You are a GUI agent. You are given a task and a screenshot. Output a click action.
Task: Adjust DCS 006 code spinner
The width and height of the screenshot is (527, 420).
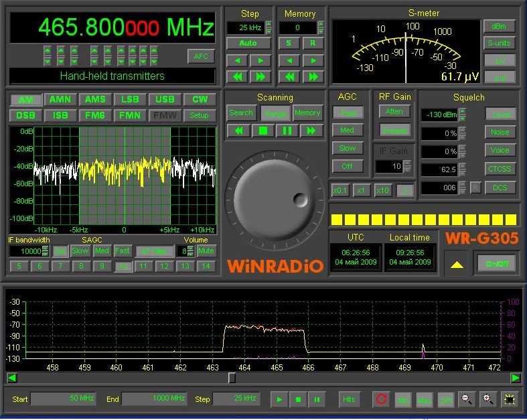(463, 188)
